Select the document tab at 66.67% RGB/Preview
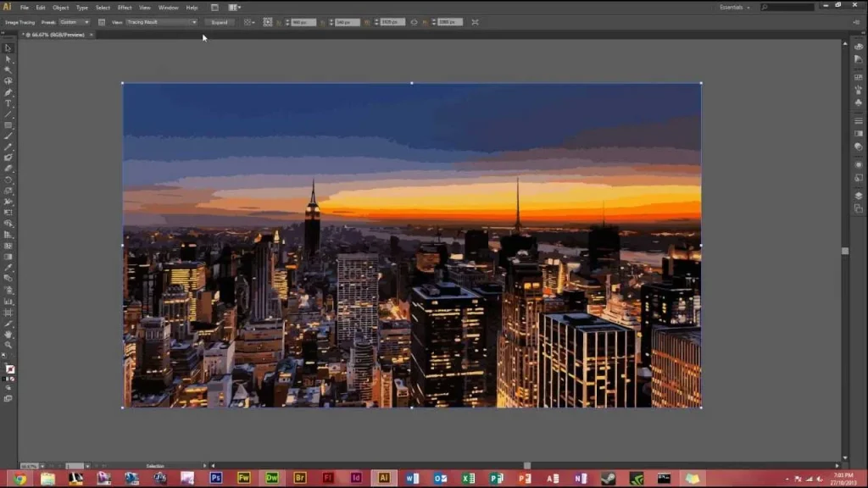Image resolution: width=868 pixels, height=488 pixels. [x=55, y=35]
